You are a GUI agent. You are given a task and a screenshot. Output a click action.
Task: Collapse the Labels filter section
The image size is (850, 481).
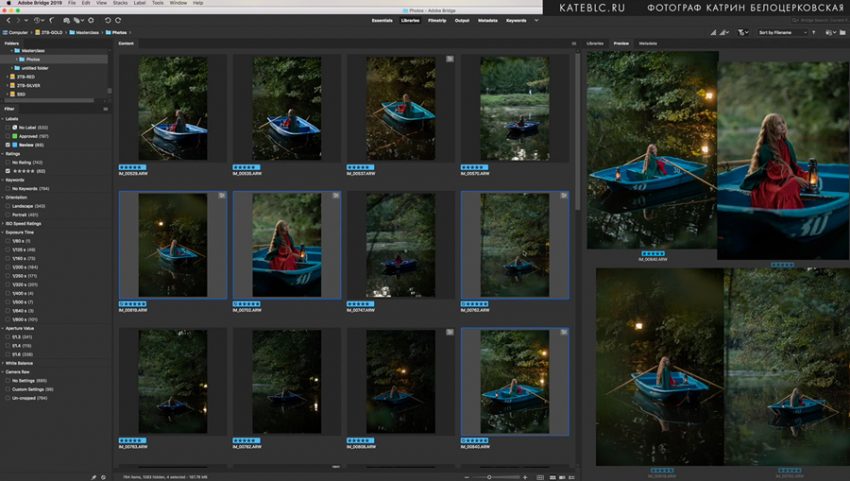pos(3,119)
